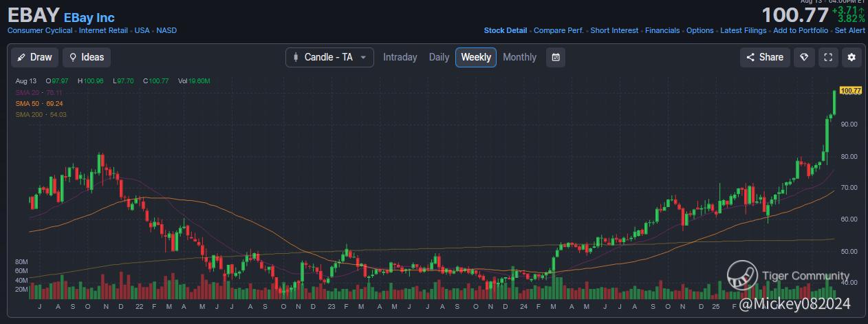Select the SMA 200 indicator label

click(x=41, y=114)
